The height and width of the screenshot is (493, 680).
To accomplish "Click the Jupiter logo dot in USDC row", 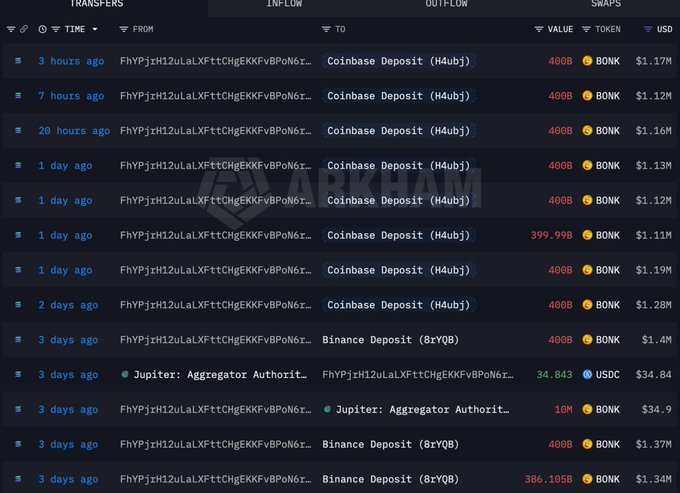I will click(x=125, y=374).
